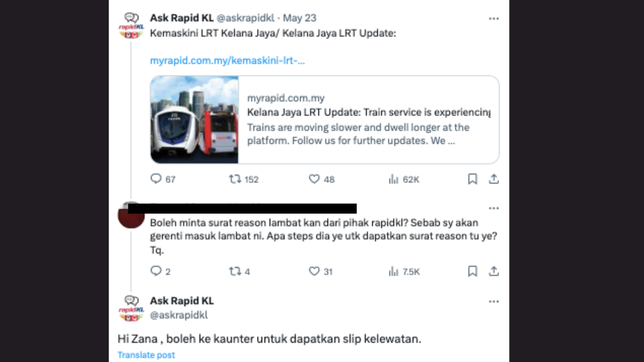Open more options for the Hi Zana reply
Viewport: 644px width, 362px height.
(494, 302)
